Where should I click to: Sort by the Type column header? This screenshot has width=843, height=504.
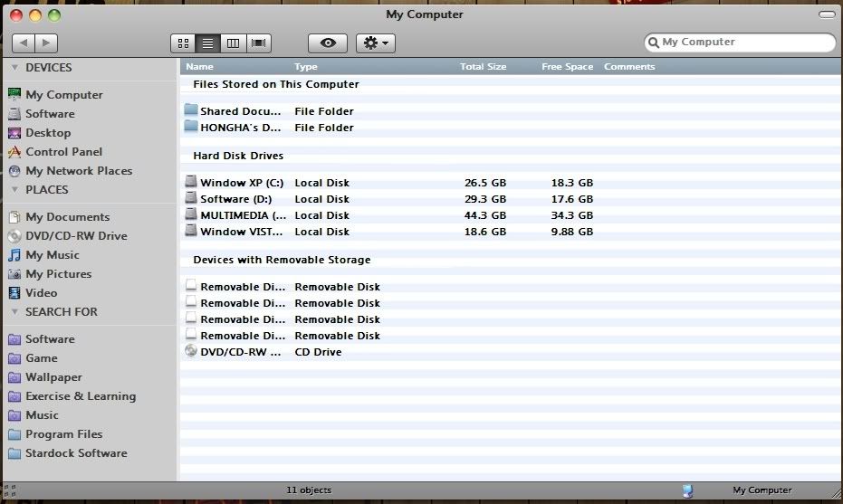pyautogui.click(x=305, y=67)
